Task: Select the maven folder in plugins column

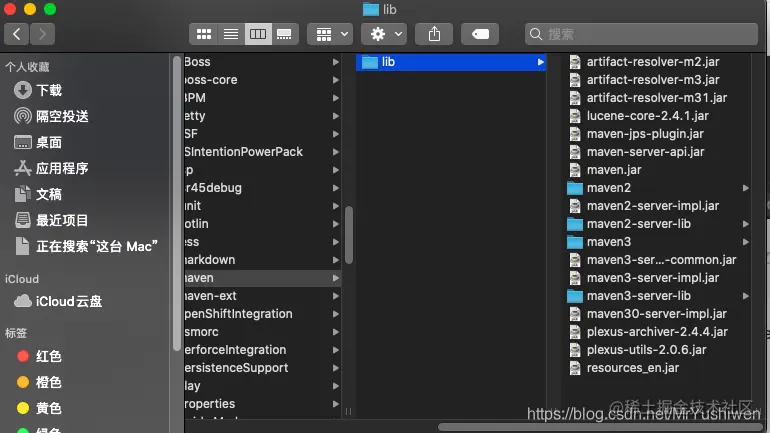Action: coord(263,278)
